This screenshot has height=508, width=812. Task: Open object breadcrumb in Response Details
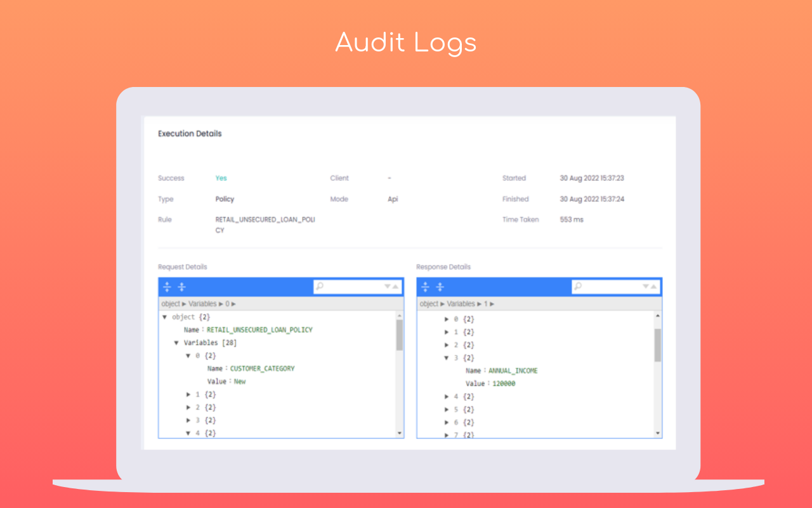pos(428,304)
